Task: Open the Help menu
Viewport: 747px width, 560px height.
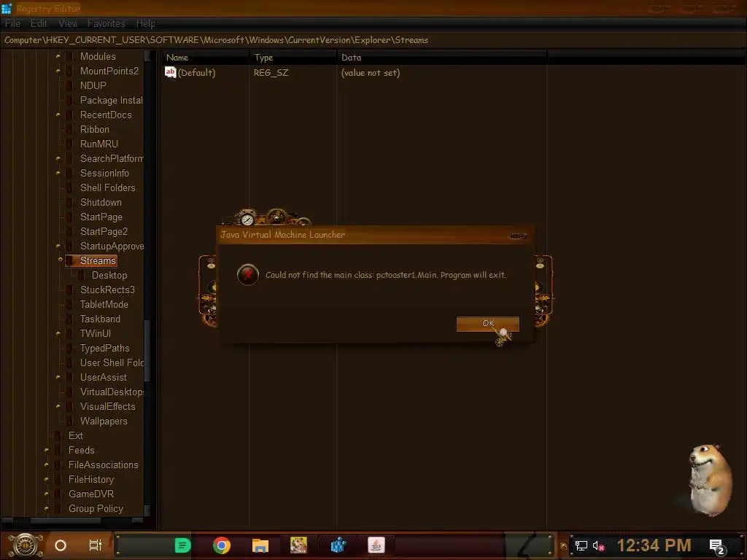Action: click(146, 23)
